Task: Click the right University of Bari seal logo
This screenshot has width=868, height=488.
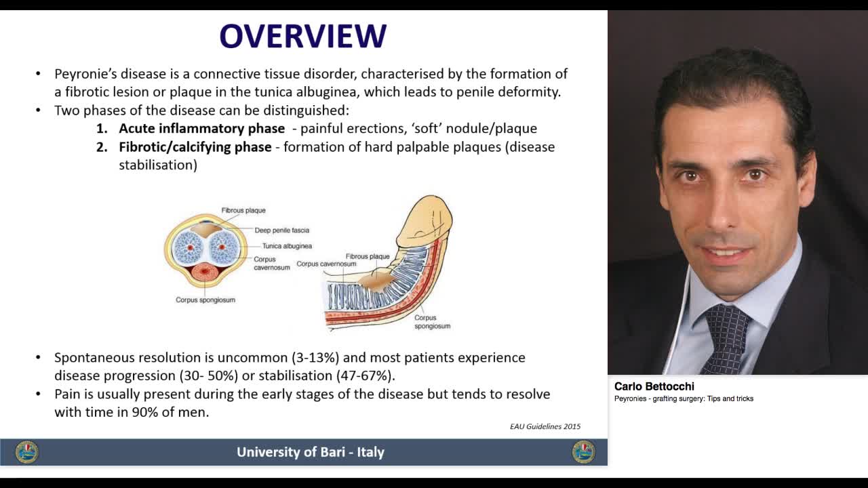Action: point(583,452)
